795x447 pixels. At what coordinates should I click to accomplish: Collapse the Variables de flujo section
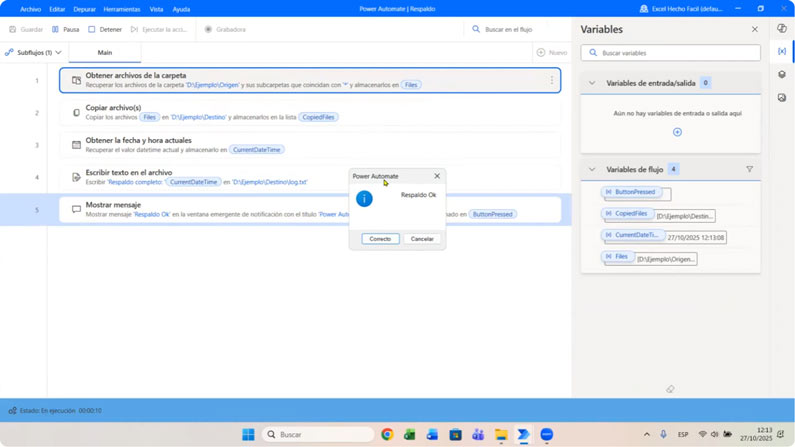coord(592,169)
